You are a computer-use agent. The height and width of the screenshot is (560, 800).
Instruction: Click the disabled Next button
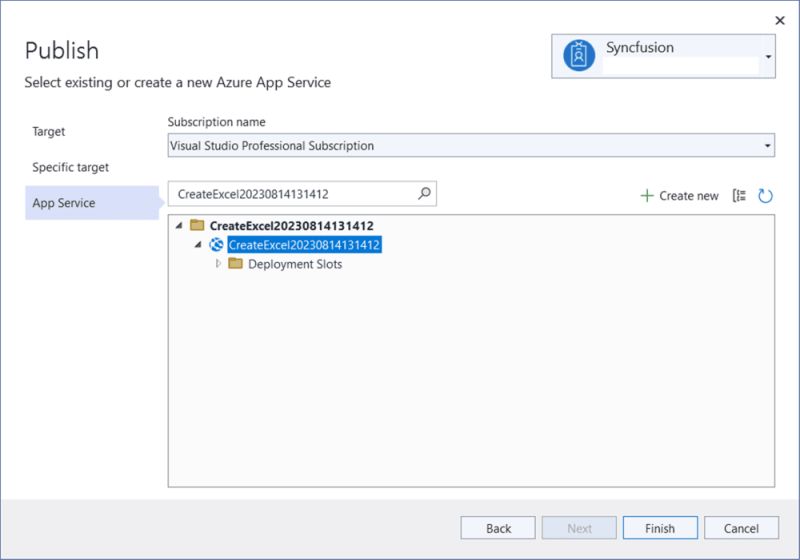pyautogui.click(x=579, y=528)
